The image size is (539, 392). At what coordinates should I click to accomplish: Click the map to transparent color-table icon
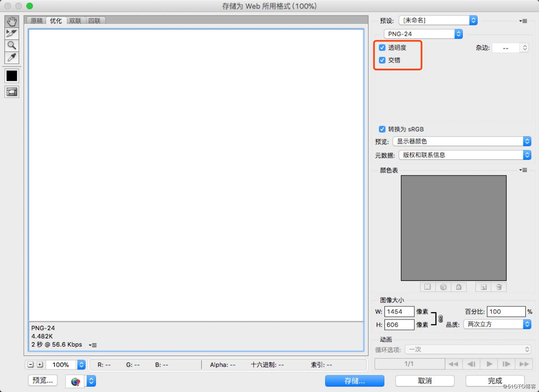[427, 287]
